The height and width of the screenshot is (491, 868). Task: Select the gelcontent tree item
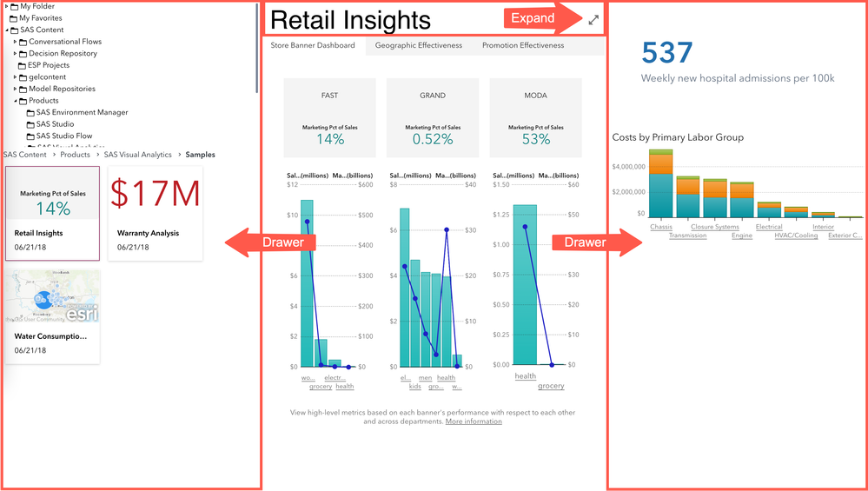point(48,77)
